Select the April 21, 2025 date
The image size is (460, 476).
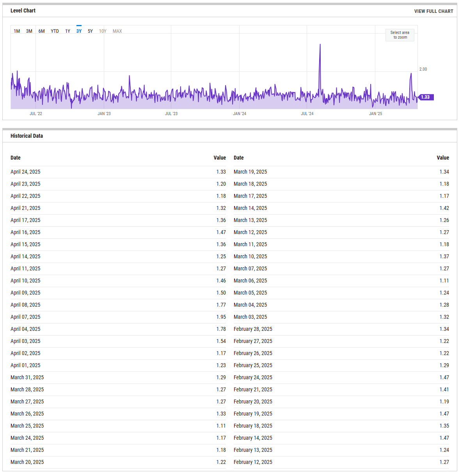point(25,208)
